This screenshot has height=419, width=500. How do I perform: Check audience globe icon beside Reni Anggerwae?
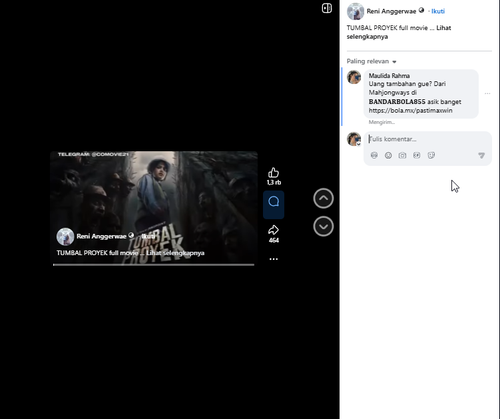coord(421,10)
